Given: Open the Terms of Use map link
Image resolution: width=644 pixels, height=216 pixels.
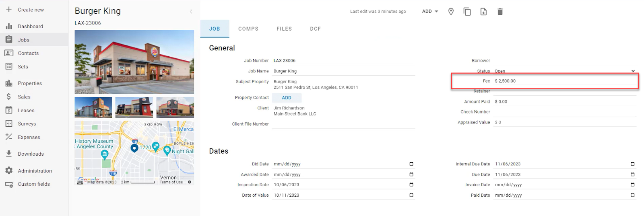Looking at the screenshot, I should click(x=171, y=182).
